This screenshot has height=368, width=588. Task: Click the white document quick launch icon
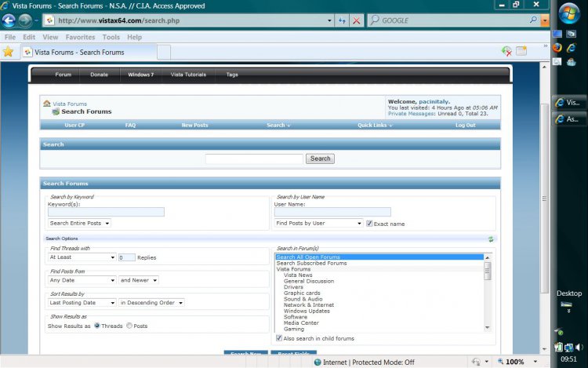click(x=557, y=61)
